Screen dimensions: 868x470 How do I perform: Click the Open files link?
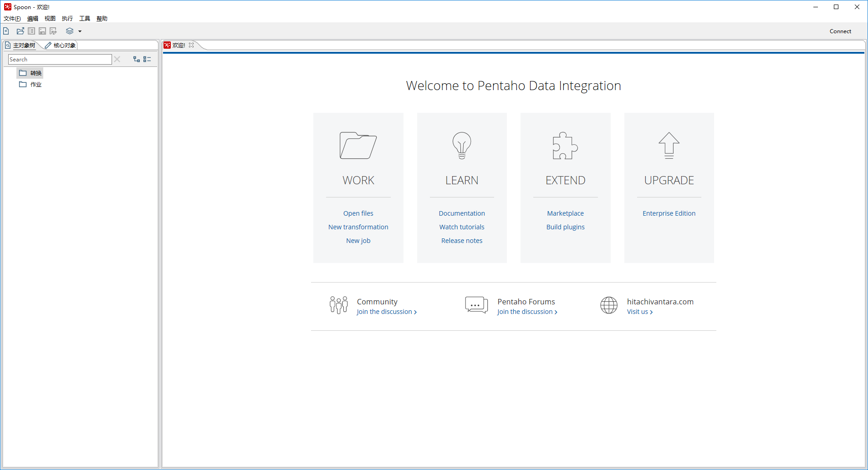coord(358,213)
